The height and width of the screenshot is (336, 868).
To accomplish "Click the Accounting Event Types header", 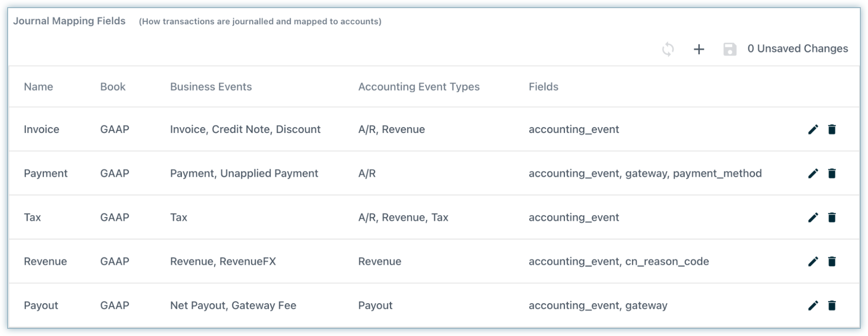I will pyautogui.click(x=418, y=87).
